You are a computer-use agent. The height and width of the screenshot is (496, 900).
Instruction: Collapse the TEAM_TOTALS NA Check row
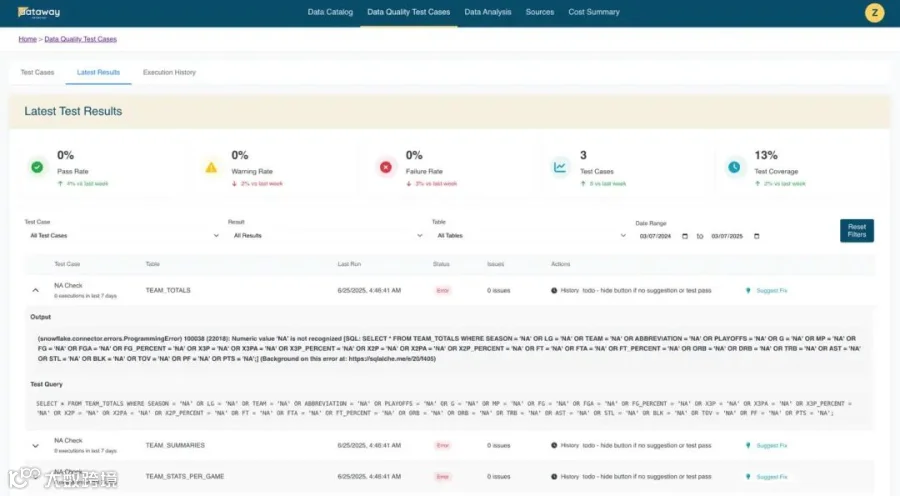click(x=36, y=290)
